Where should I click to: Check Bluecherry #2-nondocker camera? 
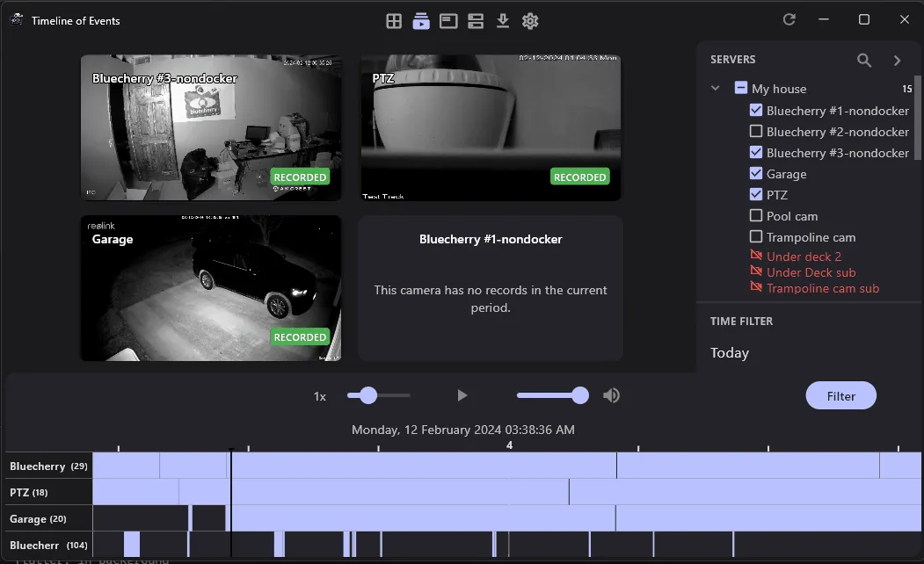pyautogui.click(x=756, y=131)
